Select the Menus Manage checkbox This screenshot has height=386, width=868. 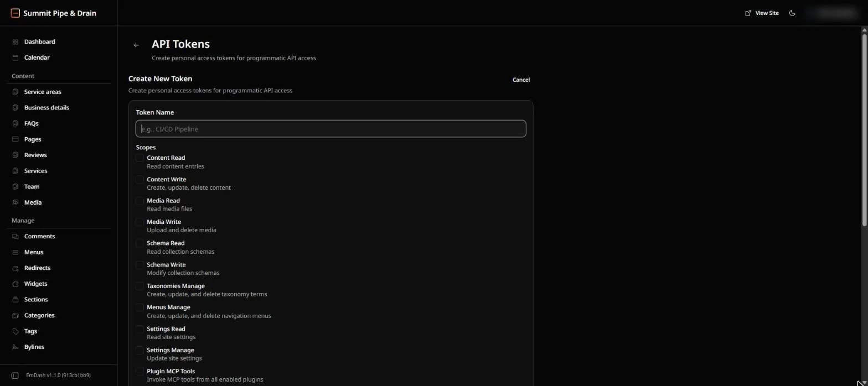tap(139, 307)
